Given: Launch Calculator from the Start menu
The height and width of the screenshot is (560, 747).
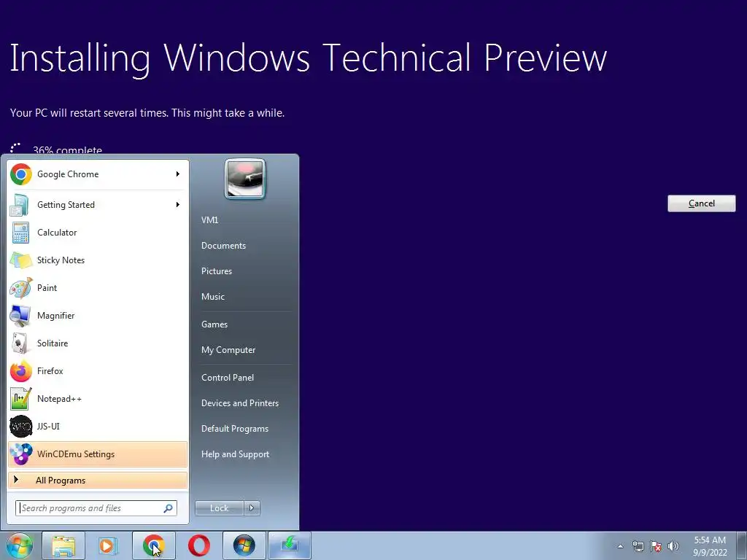Looking at the screenshot, I should 98,233.
